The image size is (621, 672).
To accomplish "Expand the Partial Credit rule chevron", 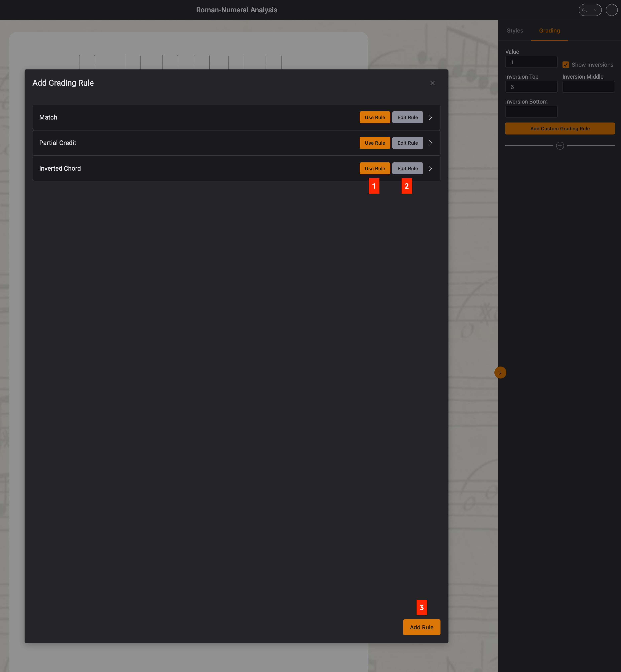I will [430, 143].
